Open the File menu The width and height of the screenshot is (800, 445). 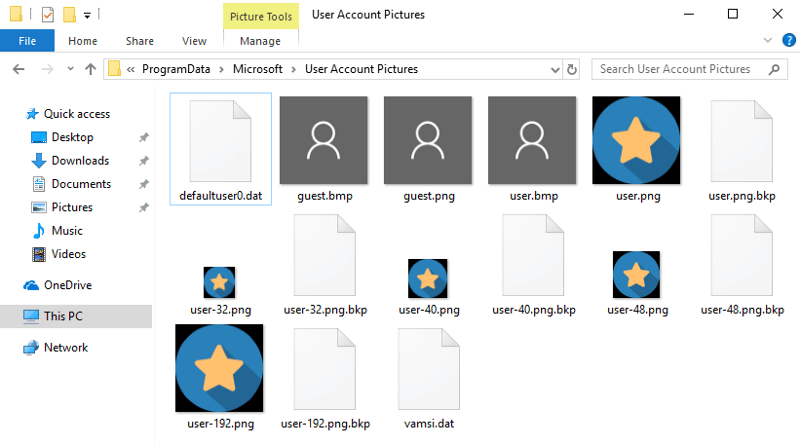27,41
